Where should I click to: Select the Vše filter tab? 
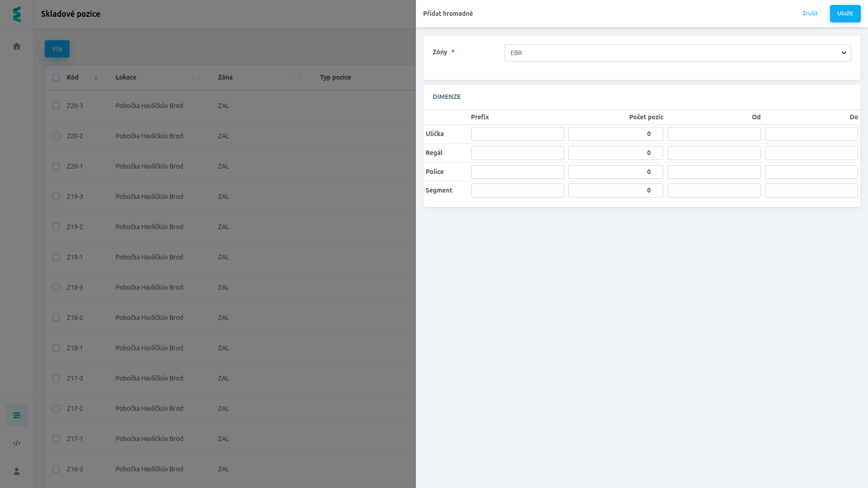pyautogui.click(x=57, y=49)
